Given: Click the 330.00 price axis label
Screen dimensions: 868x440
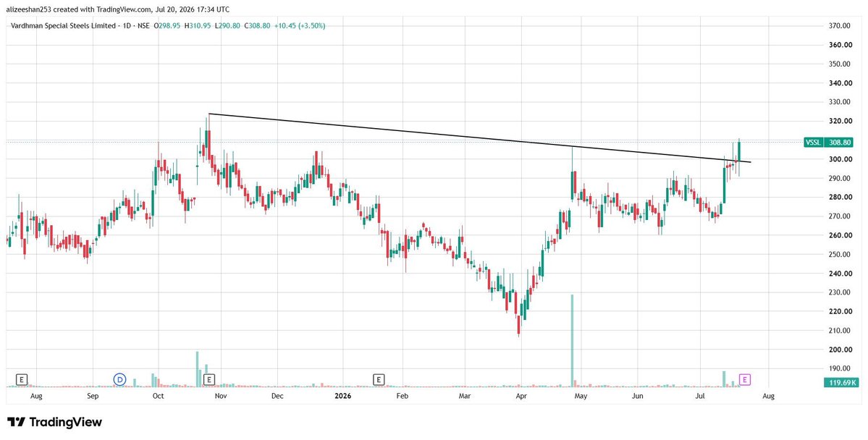Looking at the screenshot, I should [x=840, y=102].
